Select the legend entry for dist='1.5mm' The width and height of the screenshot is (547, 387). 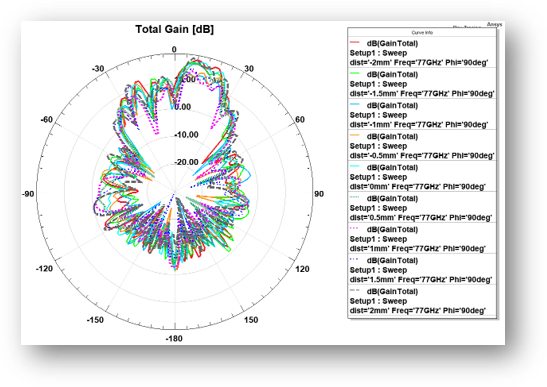422,270
